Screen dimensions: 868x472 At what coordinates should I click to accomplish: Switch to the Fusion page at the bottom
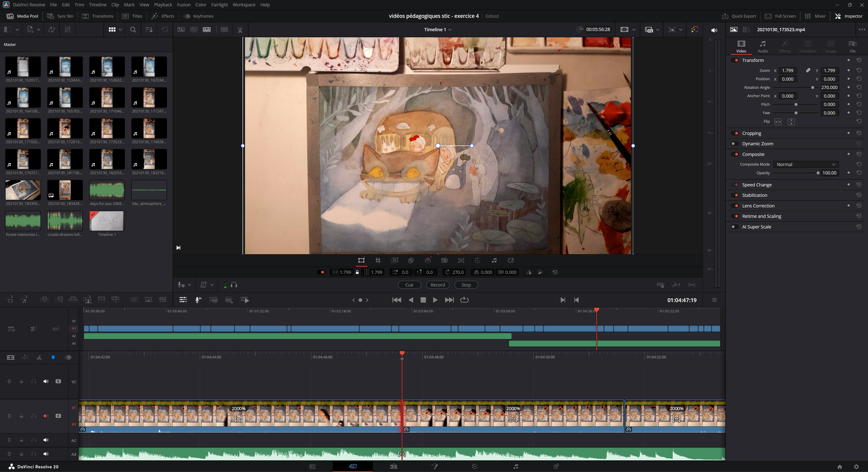tap(434, 467)
